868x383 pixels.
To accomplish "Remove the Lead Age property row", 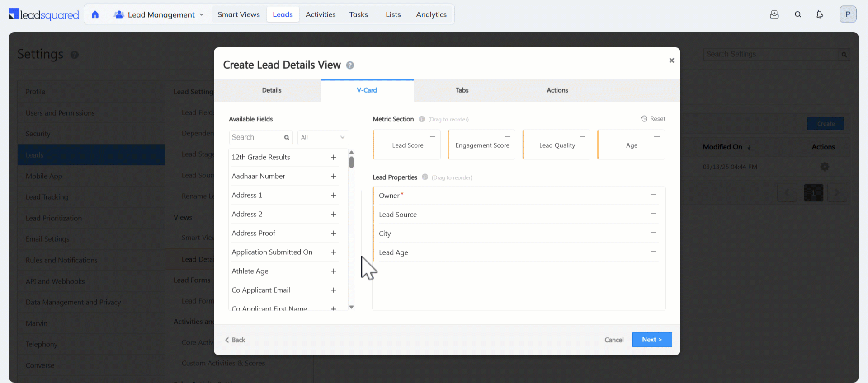I will [x=653, y=252].
